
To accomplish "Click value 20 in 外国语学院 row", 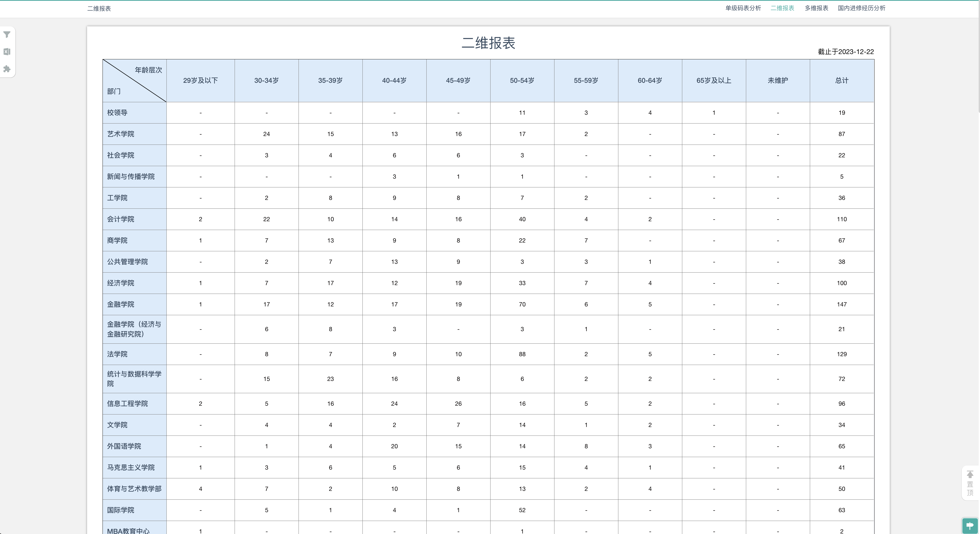I will coord(394,446).
